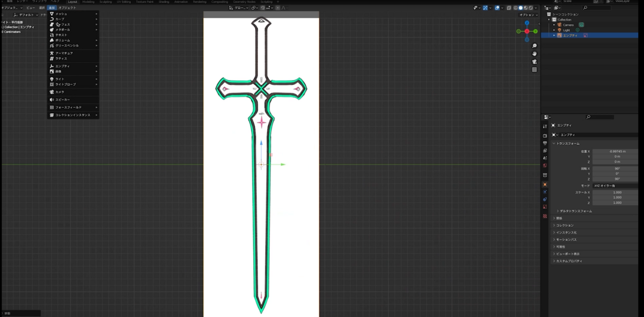This screenshot has width=644, height=317.
Task: Open the Physics properties tab
Action: coord(545,191)
